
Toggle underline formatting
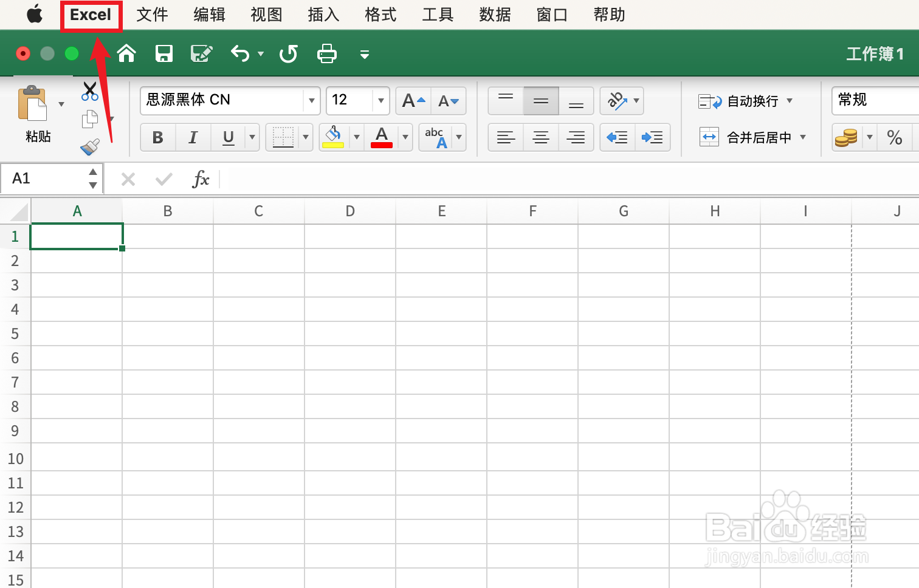[229, 137]
